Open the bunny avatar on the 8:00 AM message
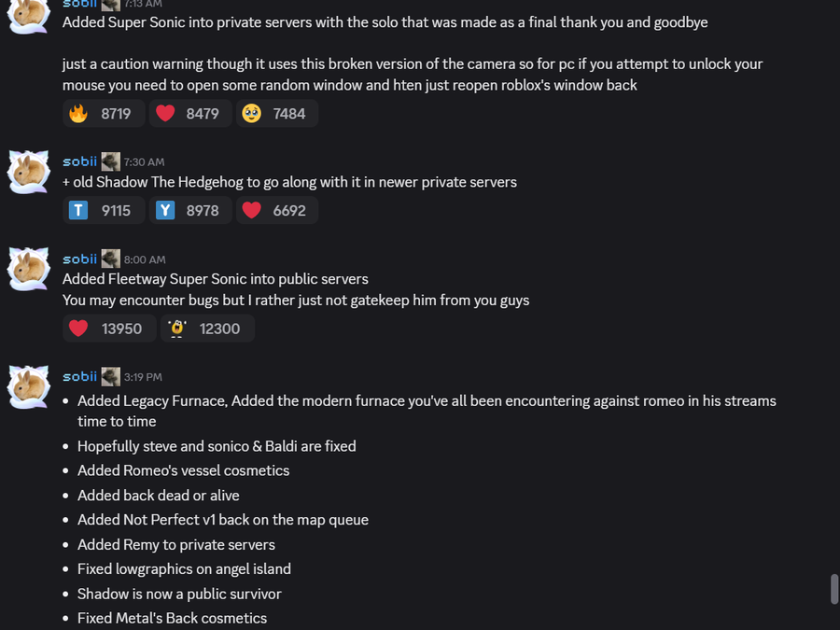This screenshot has width=840, height=630. pos(29,269)
